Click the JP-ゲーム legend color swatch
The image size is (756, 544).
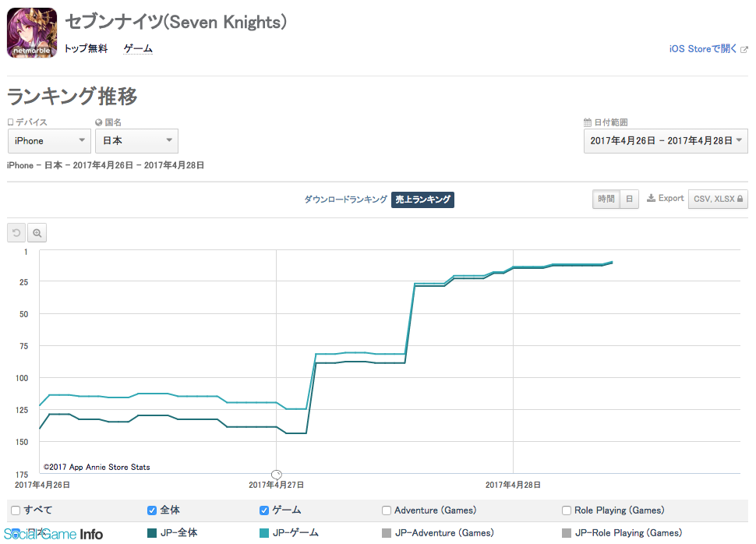(264, 533)
